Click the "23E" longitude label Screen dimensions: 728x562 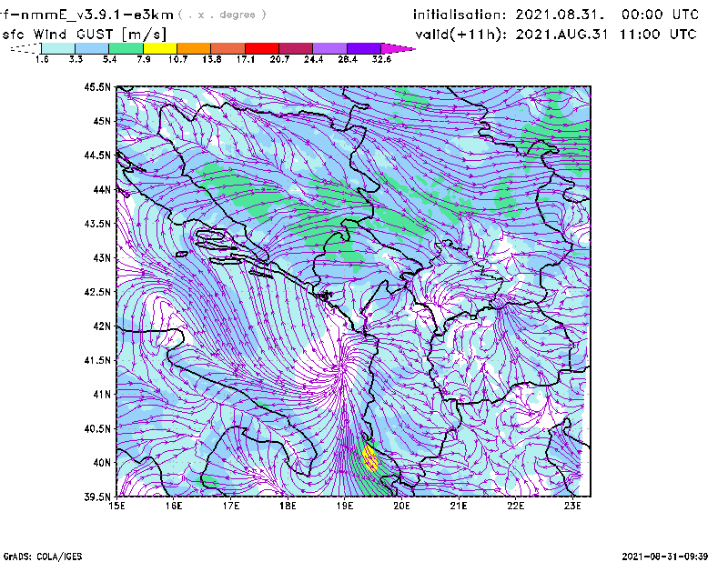coord(572,506)
